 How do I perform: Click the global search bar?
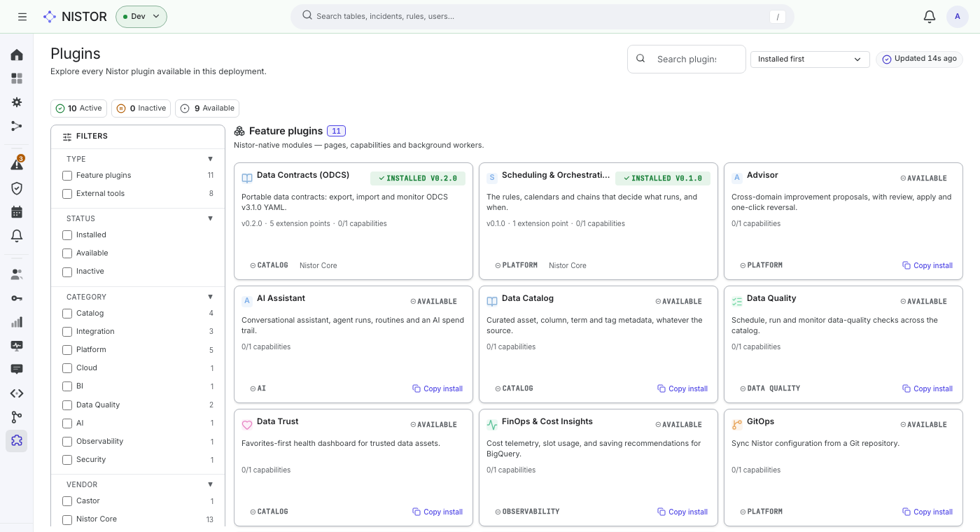(x=542, y=17)
